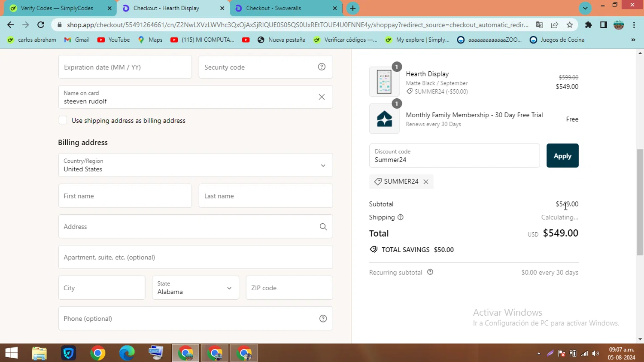Open the tab search dropdown arrow

(x=585, y=8)
